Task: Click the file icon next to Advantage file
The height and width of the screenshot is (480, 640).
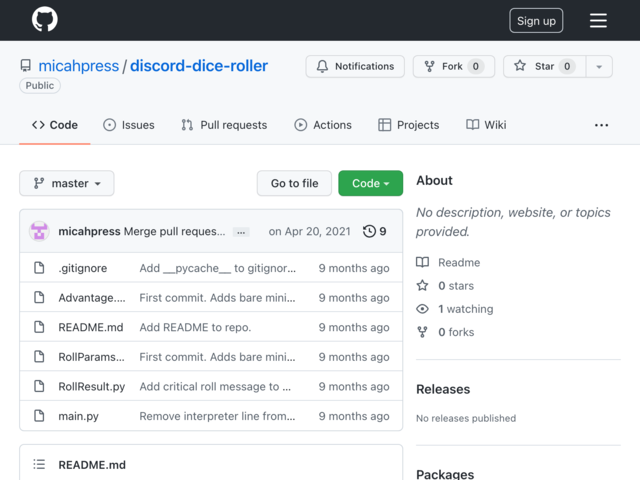Action: [x=39, y=297]
